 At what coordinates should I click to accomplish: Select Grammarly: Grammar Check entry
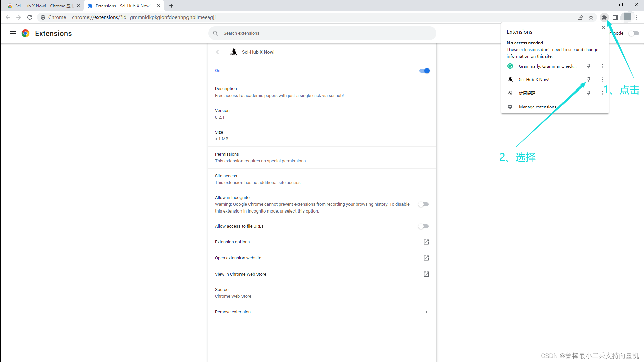click(x=548, y=66)
